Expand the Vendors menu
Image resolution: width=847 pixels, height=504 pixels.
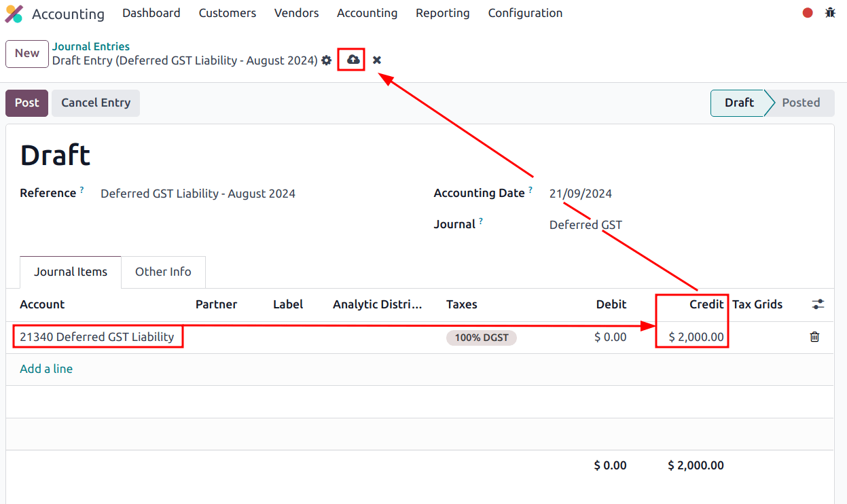point(296,13)
